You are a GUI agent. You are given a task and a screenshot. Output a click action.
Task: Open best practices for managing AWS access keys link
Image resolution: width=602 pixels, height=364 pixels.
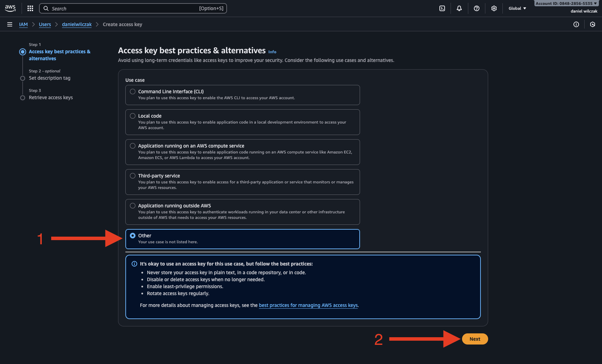(308, 305)
